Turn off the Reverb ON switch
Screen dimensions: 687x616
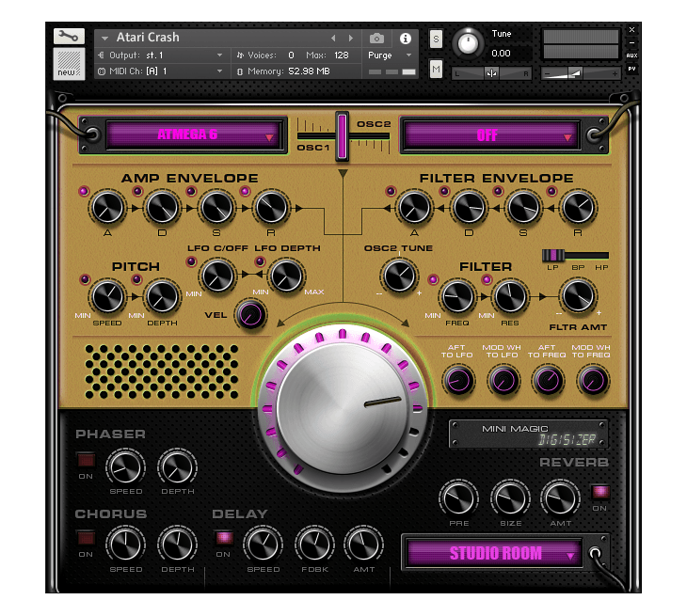click(x=599, y=492)
